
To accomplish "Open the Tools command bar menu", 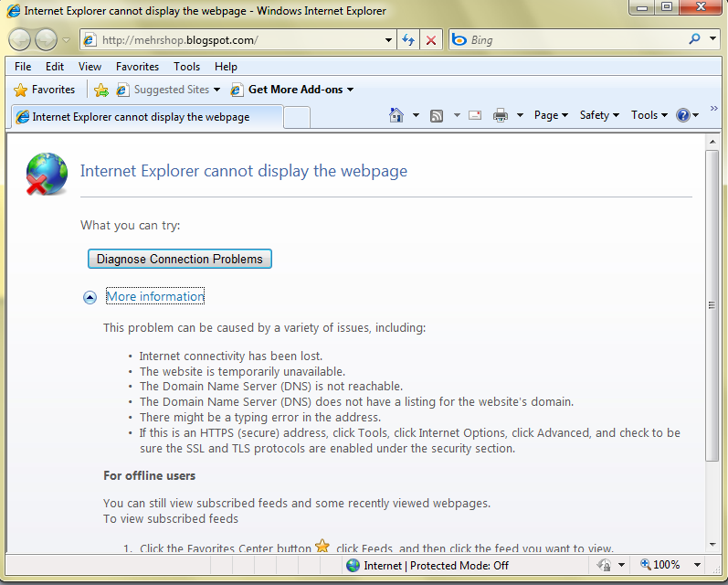I will (x=649, y=115).
